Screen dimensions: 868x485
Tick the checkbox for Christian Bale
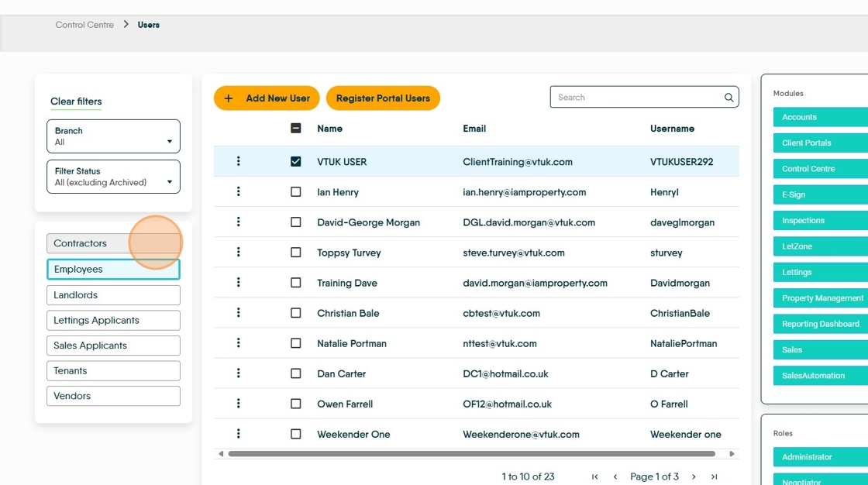(x=295, y=313)
